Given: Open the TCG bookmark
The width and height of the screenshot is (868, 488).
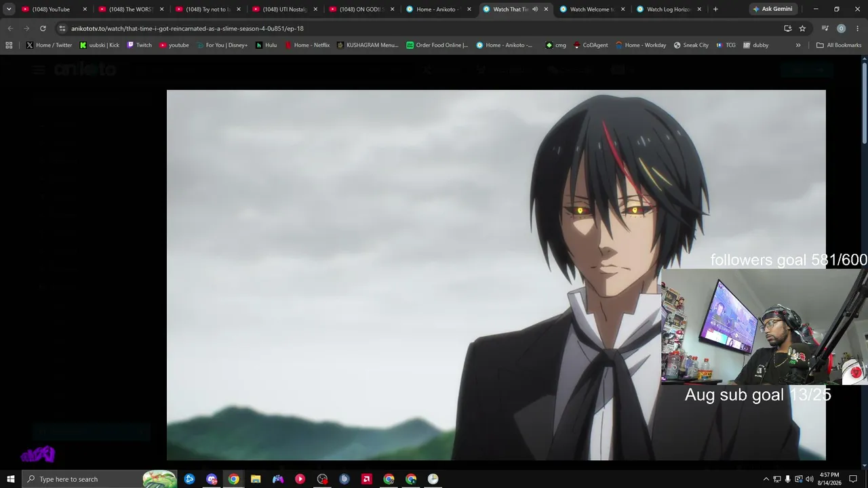Looking at the screenshot, I should pyautogui.click(x=726, y=45).
